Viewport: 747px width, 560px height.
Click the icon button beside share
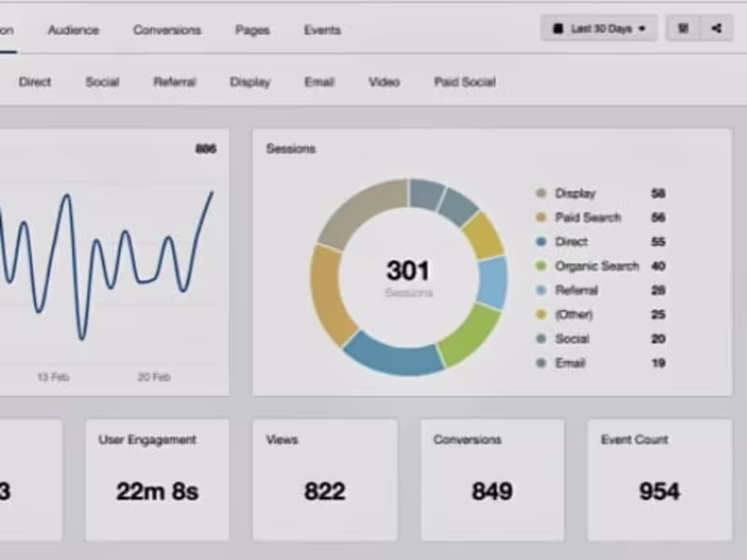[683, 29]
